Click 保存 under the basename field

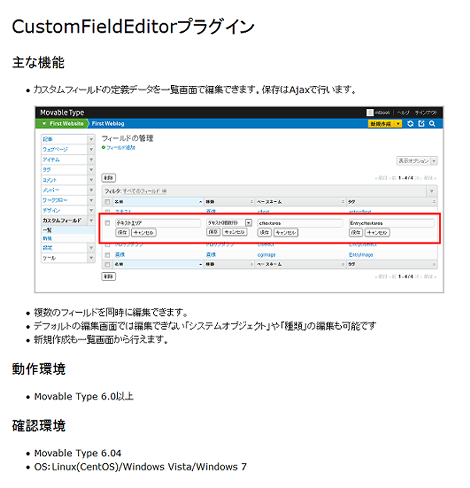264,233
